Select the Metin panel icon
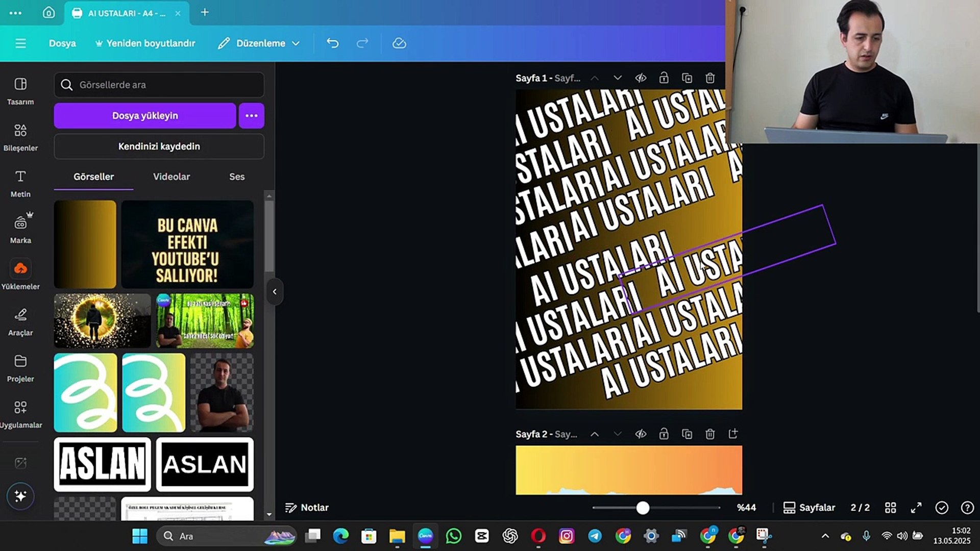Viewport: 980px width, 551px height. click(x=20, y=181)
